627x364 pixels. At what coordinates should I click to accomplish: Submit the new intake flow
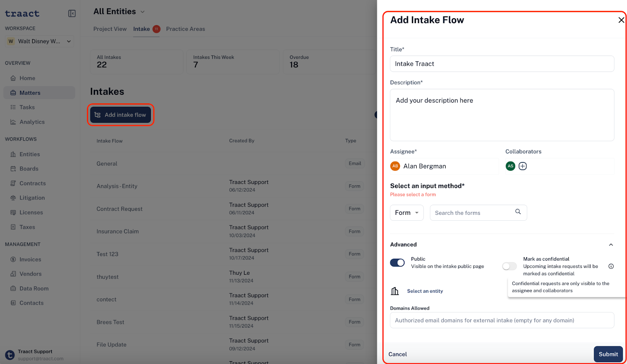pyautogui.click(x=608, y=354)
